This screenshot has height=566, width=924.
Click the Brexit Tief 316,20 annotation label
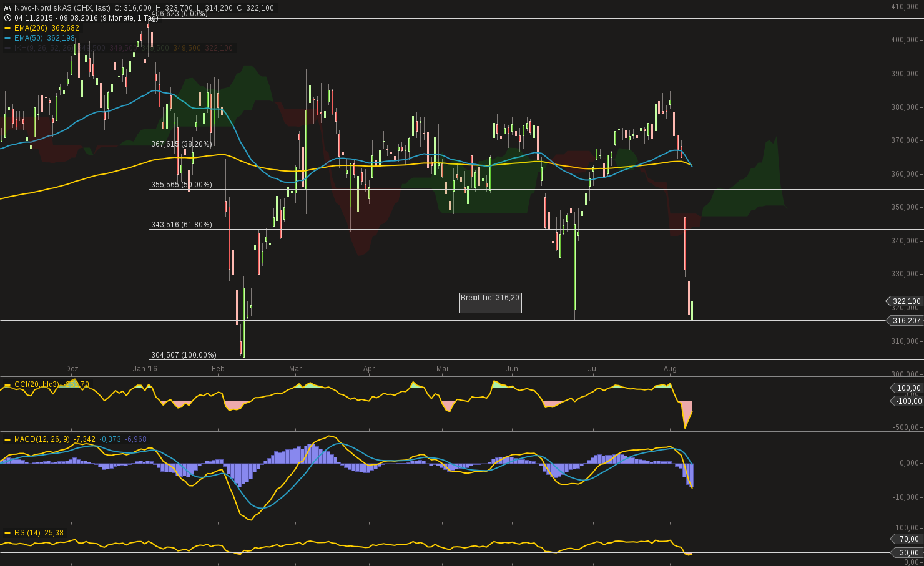coord(489,298)
